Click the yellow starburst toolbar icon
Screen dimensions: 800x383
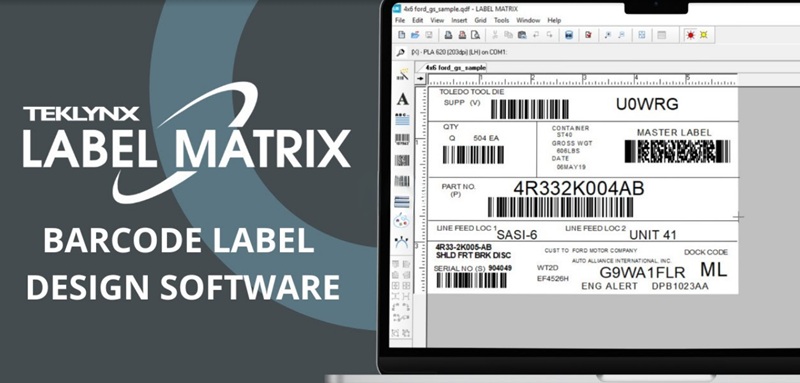click(704, 35)
